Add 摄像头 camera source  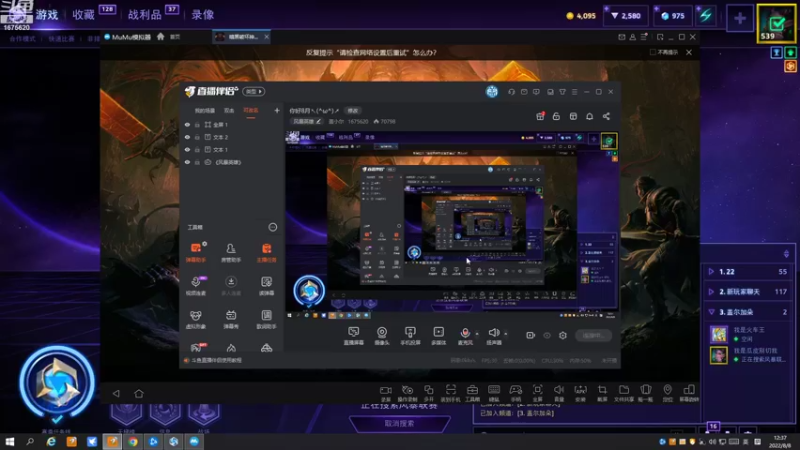(382, 336)
